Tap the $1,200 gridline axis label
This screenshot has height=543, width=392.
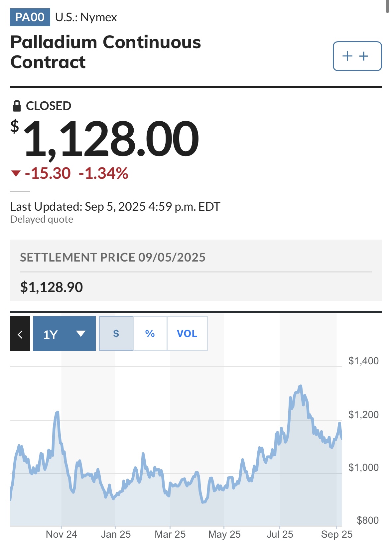point(363,415)
